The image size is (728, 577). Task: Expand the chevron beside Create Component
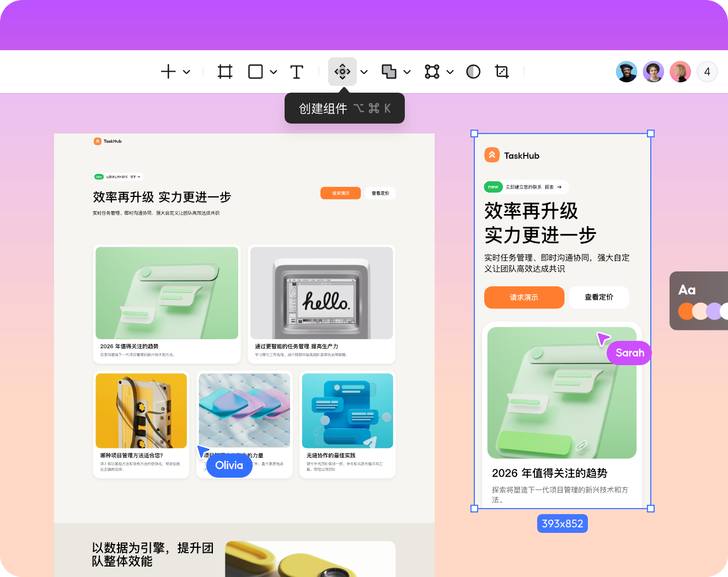(x=364, y=72)
